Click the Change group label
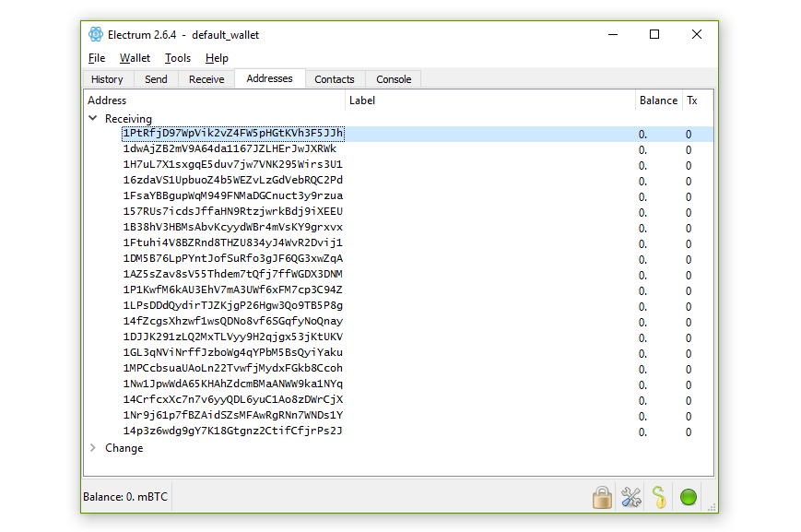The width and height of the screenshot is (801, 532). click(124, 448)
